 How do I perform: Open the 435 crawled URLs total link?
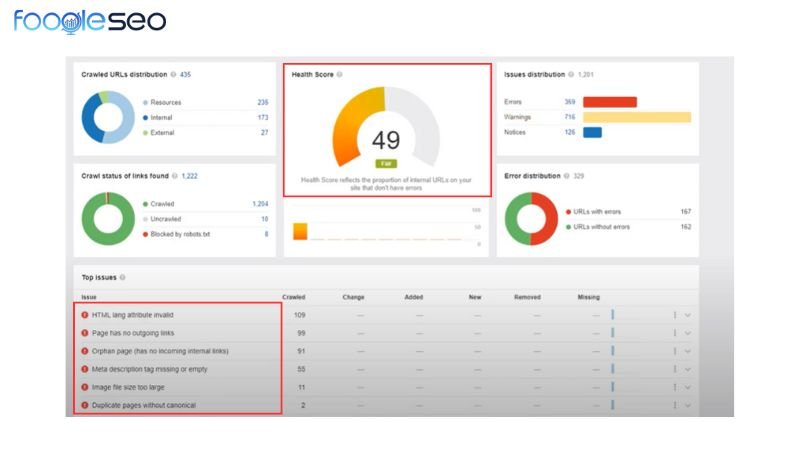tap(185, 74)
